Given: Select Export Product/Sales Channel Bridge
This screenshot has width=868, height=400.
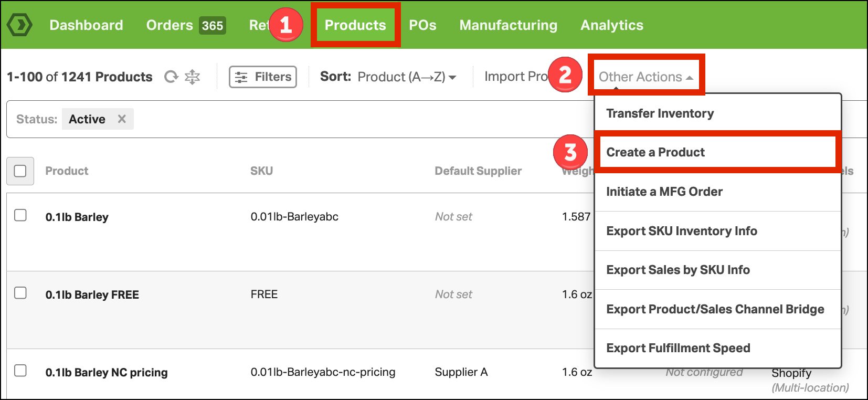Looking at the screenshot, I should [x=718, y=309].
